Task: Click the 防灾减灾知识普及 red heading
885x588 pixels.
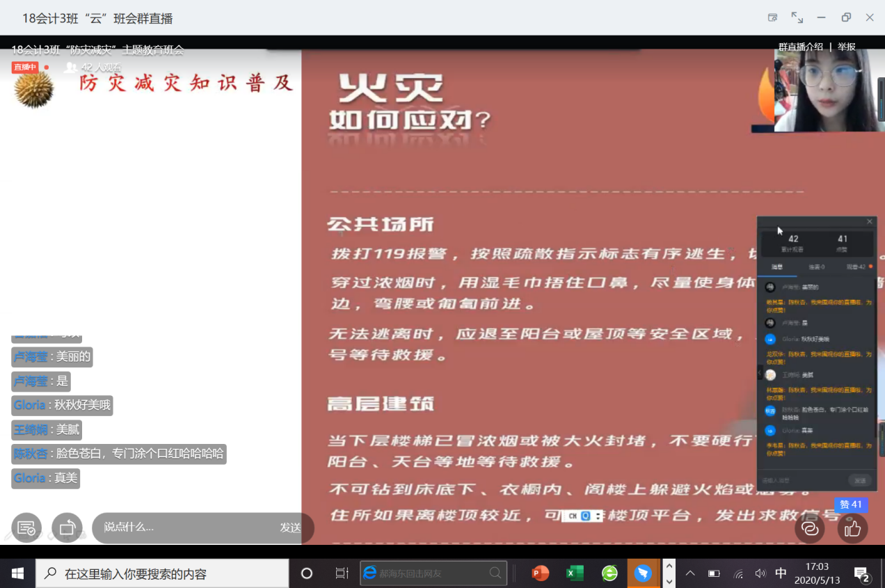Action: [186, 84]
